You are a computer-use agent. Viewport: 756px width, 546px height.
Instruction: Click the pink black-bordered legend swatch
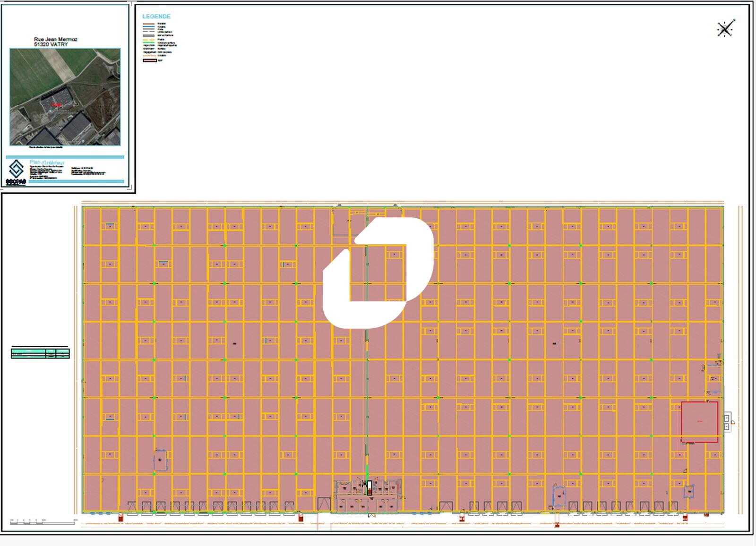click(149, 60)
